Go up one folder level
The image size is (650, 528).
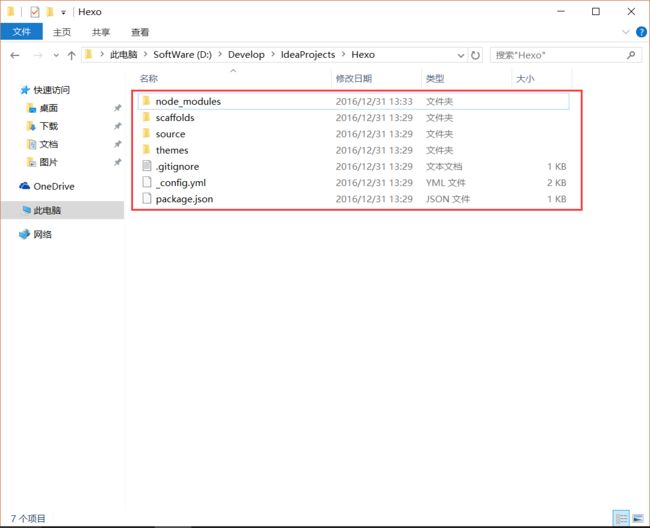[71, 55]
